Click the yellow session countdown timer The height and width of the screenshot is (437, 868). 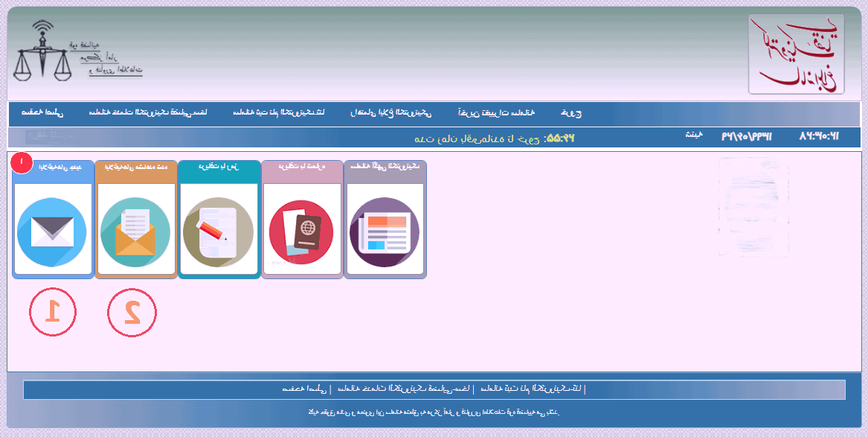[560, 138]
